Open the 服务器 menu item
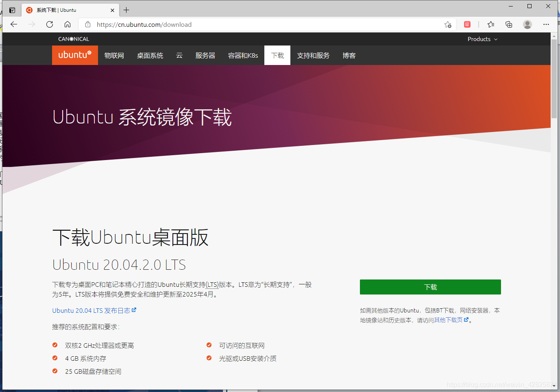 205,55
